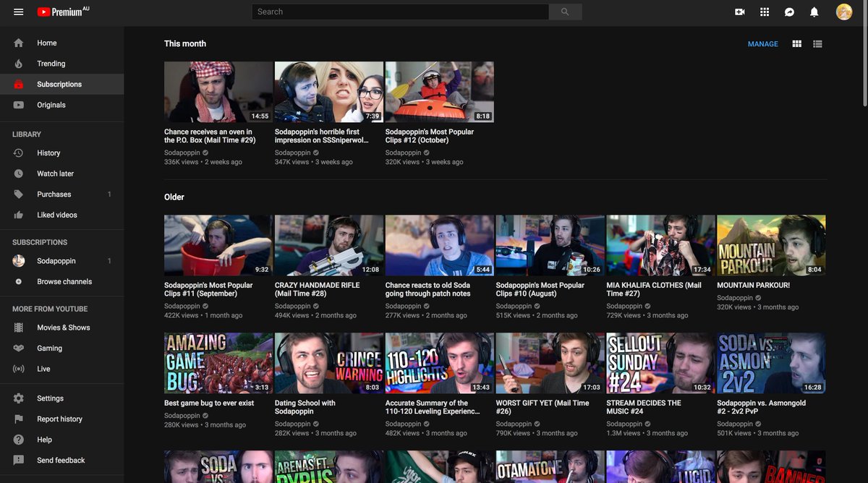Open the thumbnail with 5:44 duration

(x=440, y=245)
